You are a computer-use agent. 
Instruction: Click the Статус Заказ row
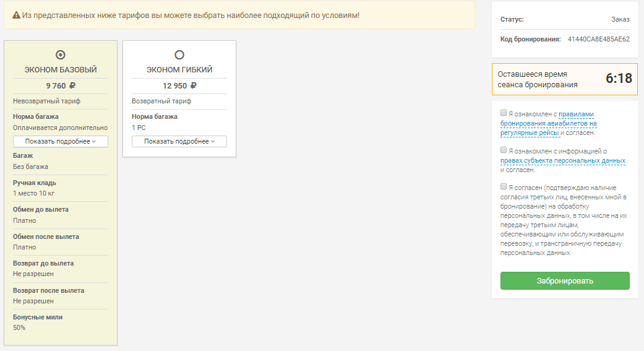tap(565, 19)
